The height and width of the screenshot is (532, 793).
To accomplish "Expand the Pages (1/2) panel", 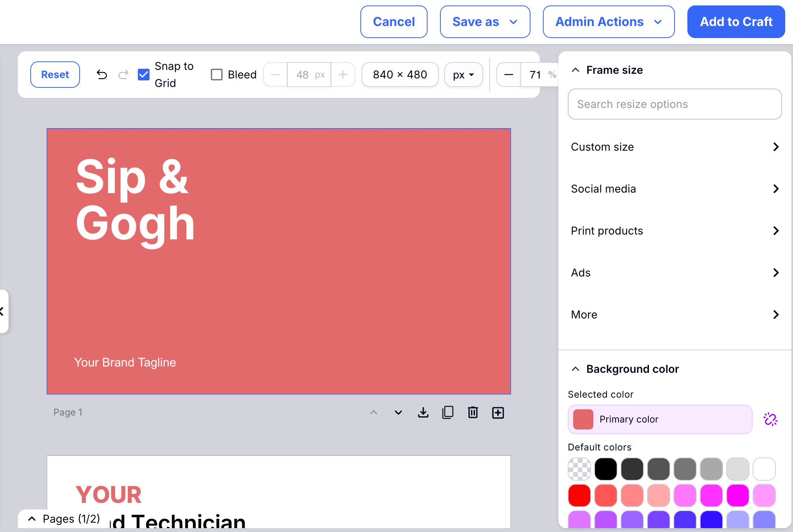I will point(32,519).
